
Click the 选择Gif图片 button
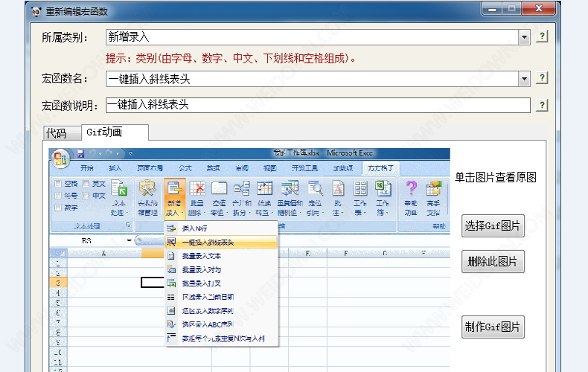493,225
